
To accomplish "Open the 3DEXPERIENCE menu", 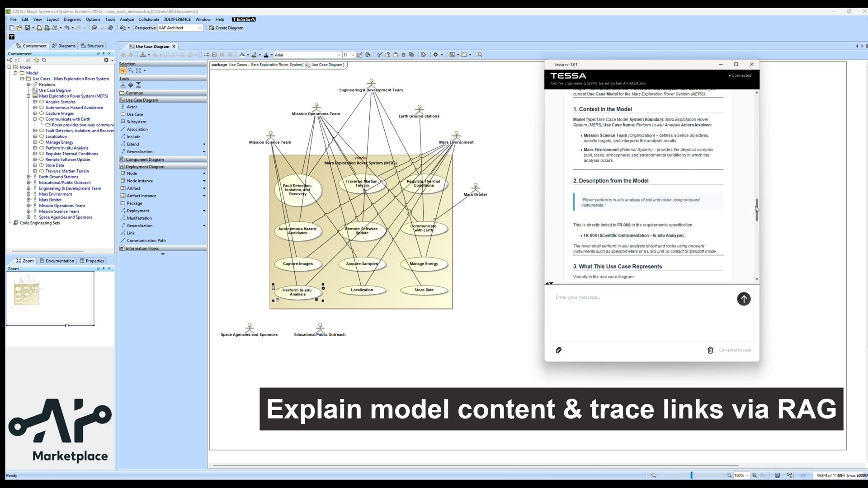I will [177, 19].
